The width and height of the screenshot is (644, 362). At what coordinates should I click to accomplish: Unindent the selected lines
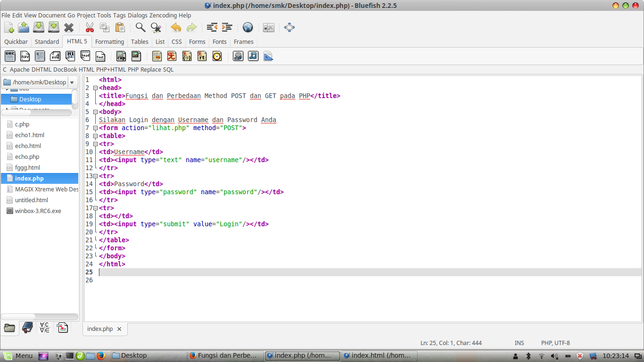tap(212, 27)
